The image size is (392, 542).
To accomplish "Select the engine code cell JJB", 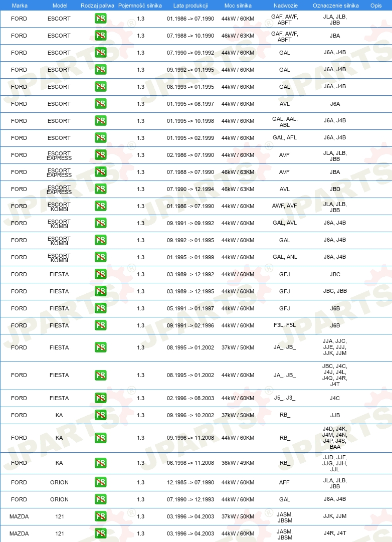I will coord(335,415).
